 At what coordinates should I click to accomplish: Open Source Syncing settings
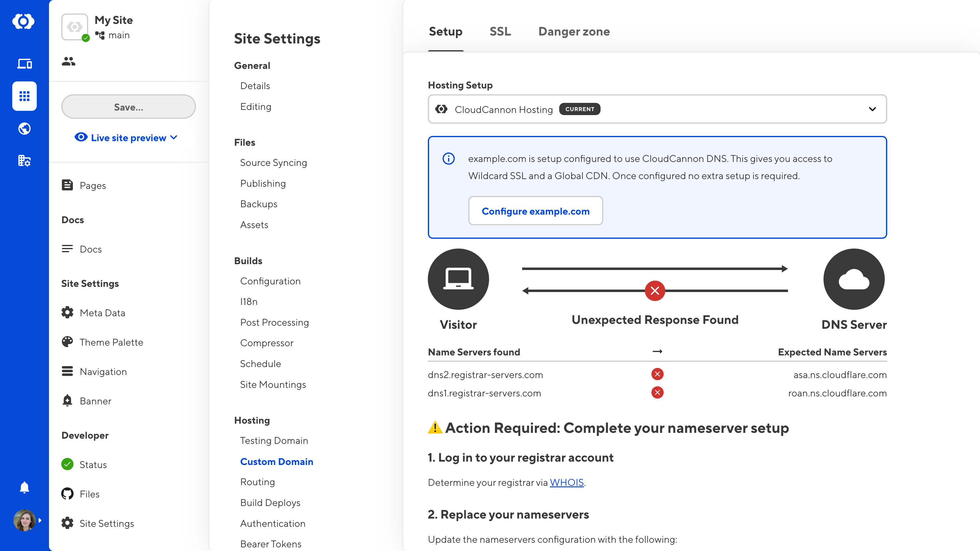point(273,163)
